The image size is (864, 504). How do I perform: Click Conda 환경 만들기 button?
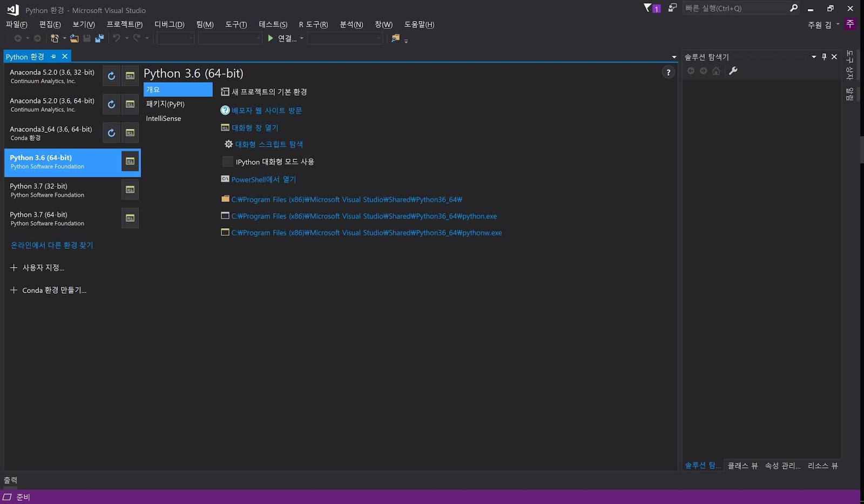(49, 290)
